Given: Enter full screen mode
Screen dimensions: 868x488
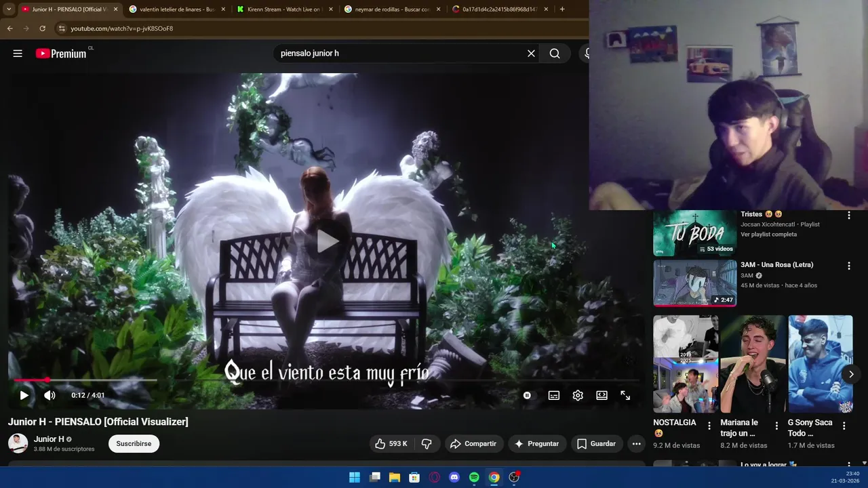Looking at the screenshot, I should click(625, 395).
